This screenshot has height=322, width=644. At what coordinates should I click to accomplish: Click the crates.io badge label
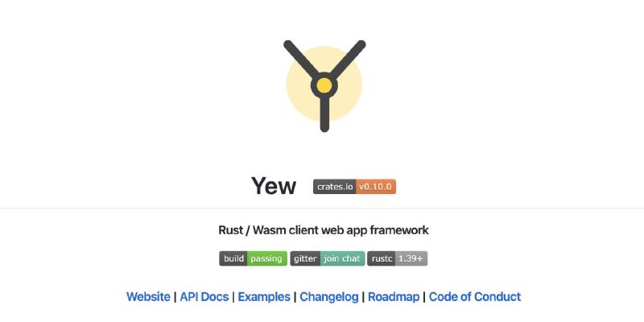tap(334, 187)
